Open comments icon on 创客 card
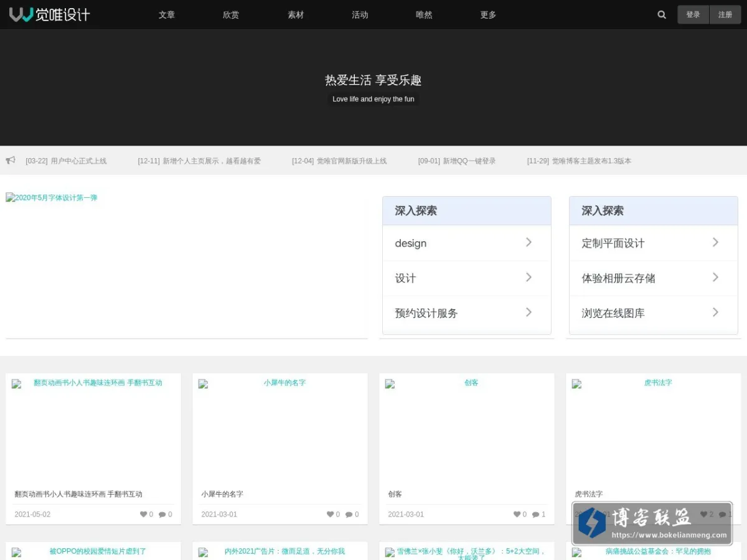This screenshot has width=747, height=560. point(535,515)
